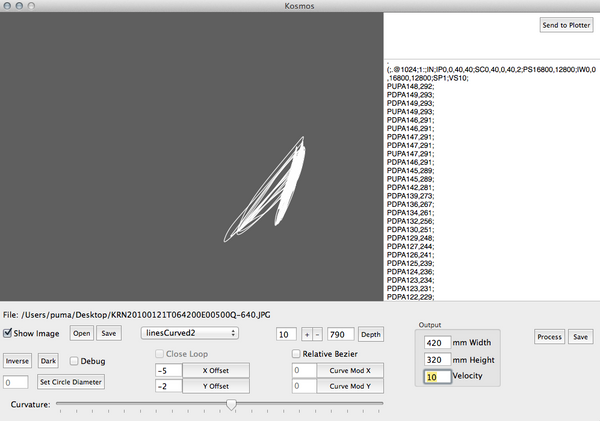600x421 pixels.
Task: Apply the X Offset button
Action: (x=216, y=370)
